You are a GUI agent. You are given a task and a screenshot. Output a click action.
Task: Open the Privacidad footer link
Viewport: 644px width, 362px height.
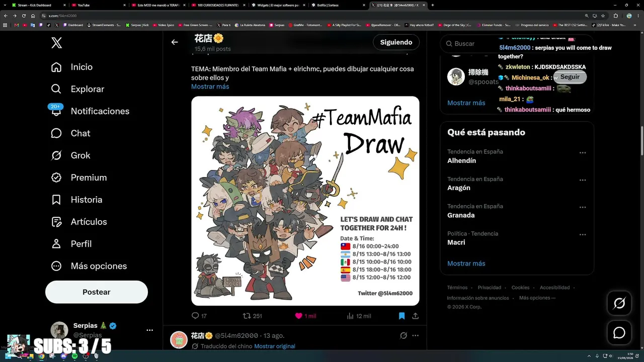click(490, 288)
